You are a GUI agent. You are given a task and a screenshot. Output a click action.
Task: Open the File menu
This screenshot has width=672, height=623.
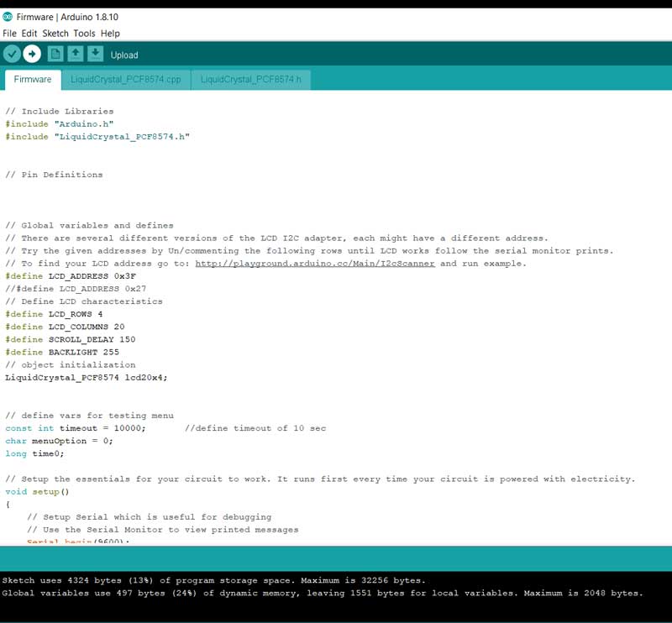9,34
